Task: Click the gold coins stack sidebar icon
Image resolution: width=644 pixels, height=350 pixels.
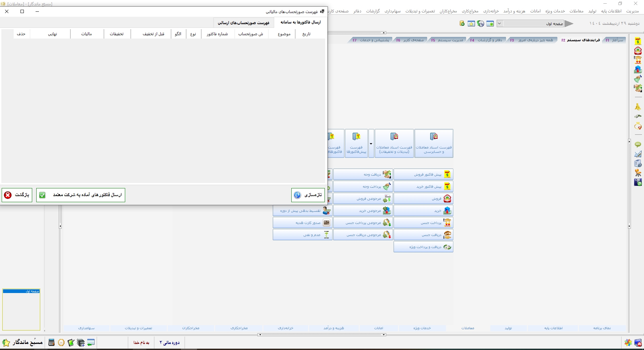Action: click(x=638, y=107)
